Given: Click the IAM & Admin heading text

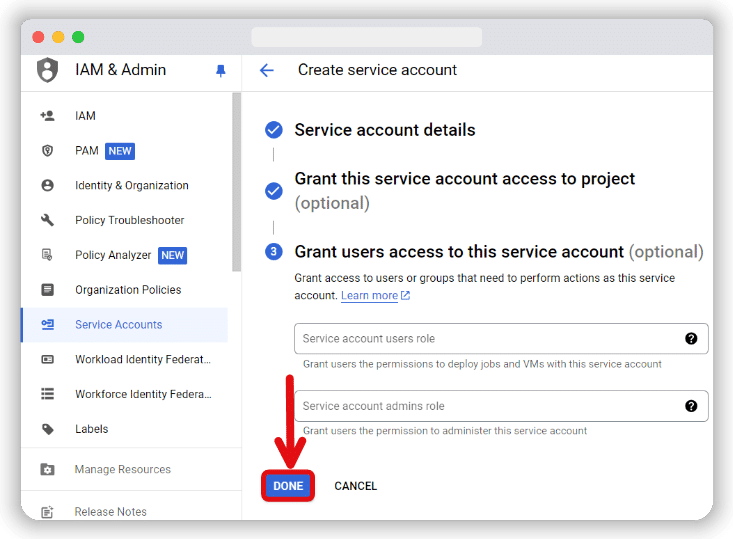Looking at the screenshot, I should (121, 70).
